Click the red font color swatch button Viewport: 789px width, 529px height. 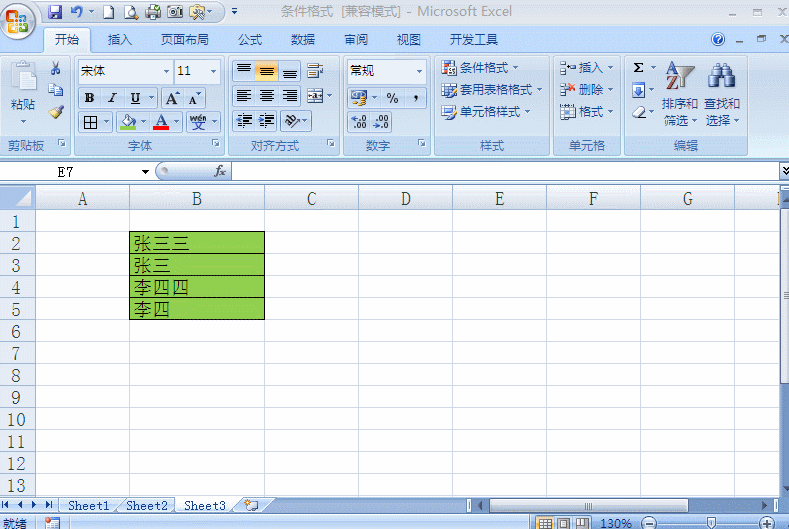coord(161,122)
